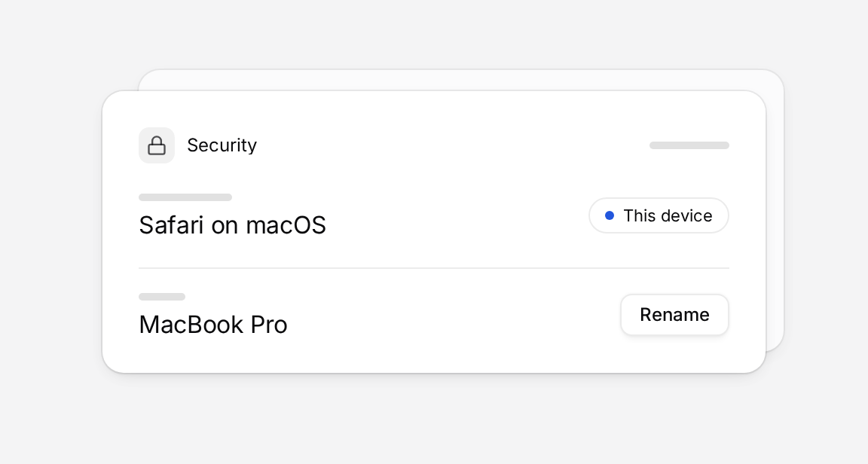The image size is (868, 464).
Task: Click the gray placeholder above Safari on macOS
Action: point(185,197)
